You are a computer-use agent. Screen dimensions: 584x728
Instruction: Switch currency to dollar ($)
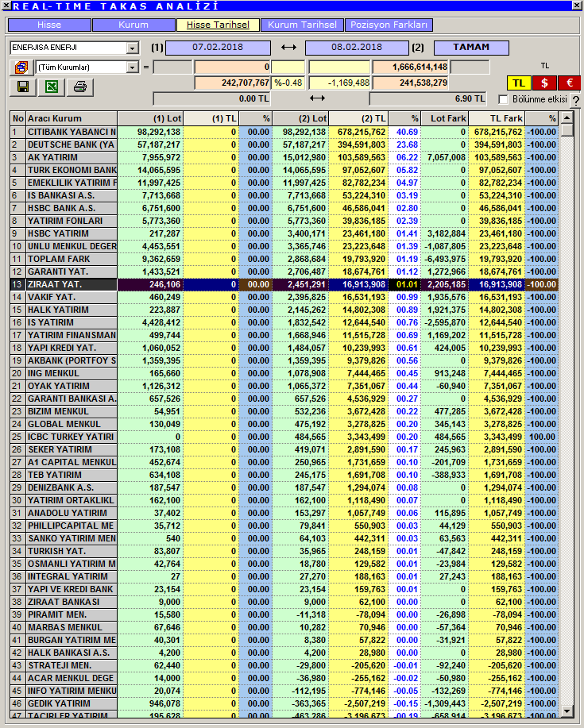coord(544,83)
